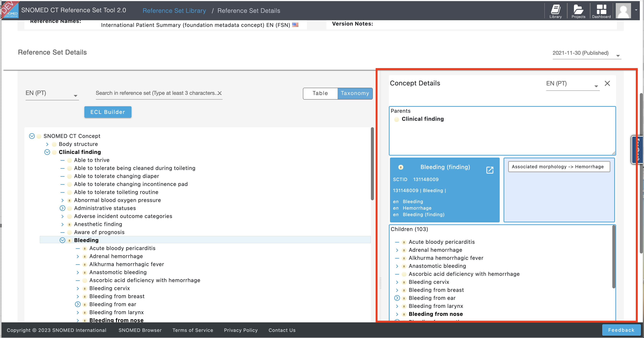Switch to the Taxonomy view
This screenshot has height=338, width=644.
point(355,93)
